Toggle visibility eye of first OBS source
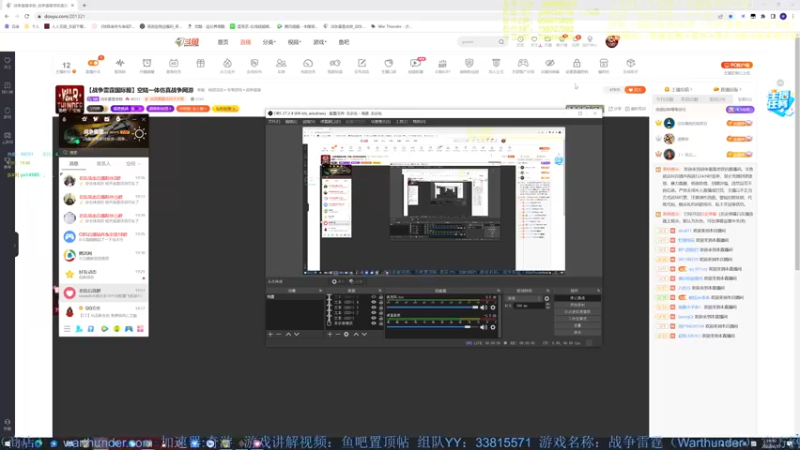 (373, 297)
